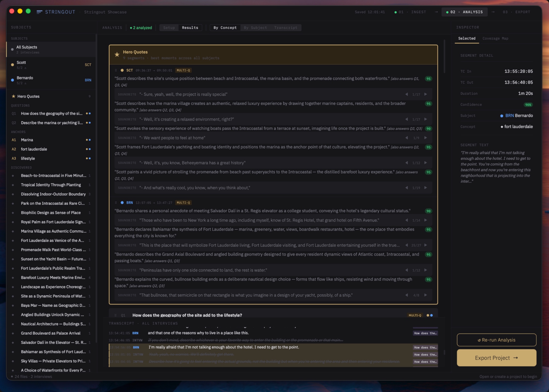This screenshot has height=392, width=549.
Task: Open question Q2 Describe the marina or yachting
Action: pyautogui.click(x=51, y=123)
